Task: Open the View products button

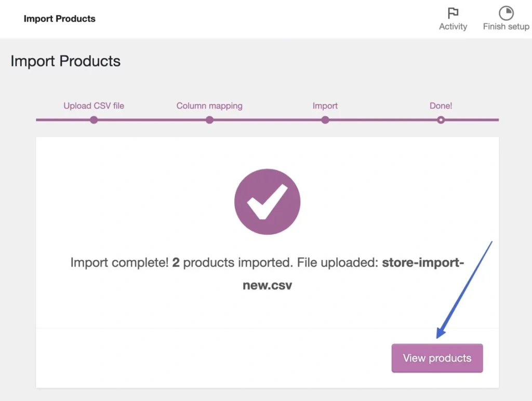Action: [x=437, y=358]
